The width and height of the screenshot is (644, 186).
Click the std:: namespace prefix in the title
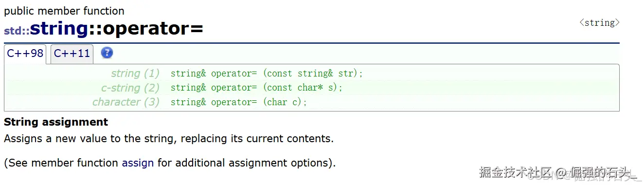click(x=17, y=31)
